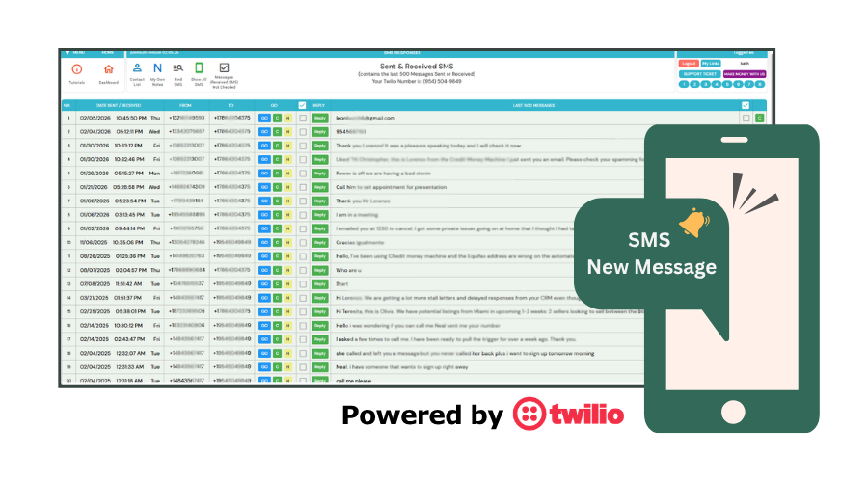
Task: Select date cell 08/26/2025 01:25:36 PM
Action: point(120,256)
